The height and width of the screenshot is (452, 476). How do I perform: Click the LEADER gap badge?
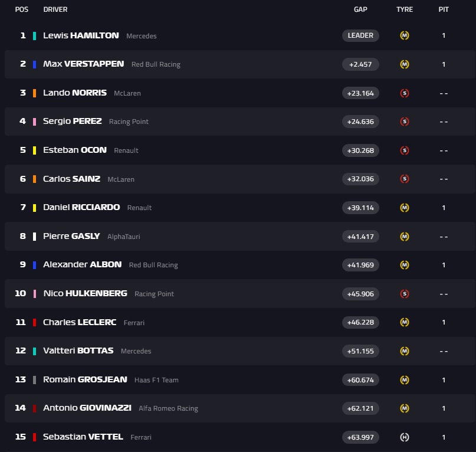pyautogui.click(x=360, y=35)
